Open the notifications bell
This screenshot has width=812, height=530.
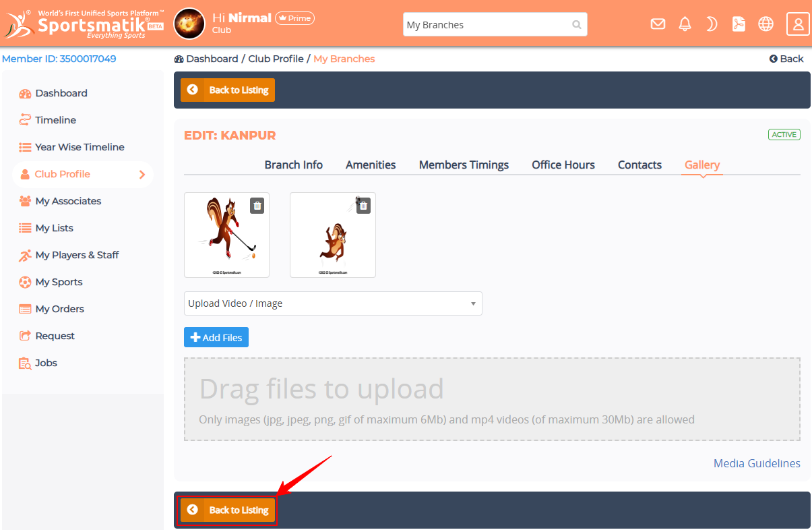click(x=685, y=24)
